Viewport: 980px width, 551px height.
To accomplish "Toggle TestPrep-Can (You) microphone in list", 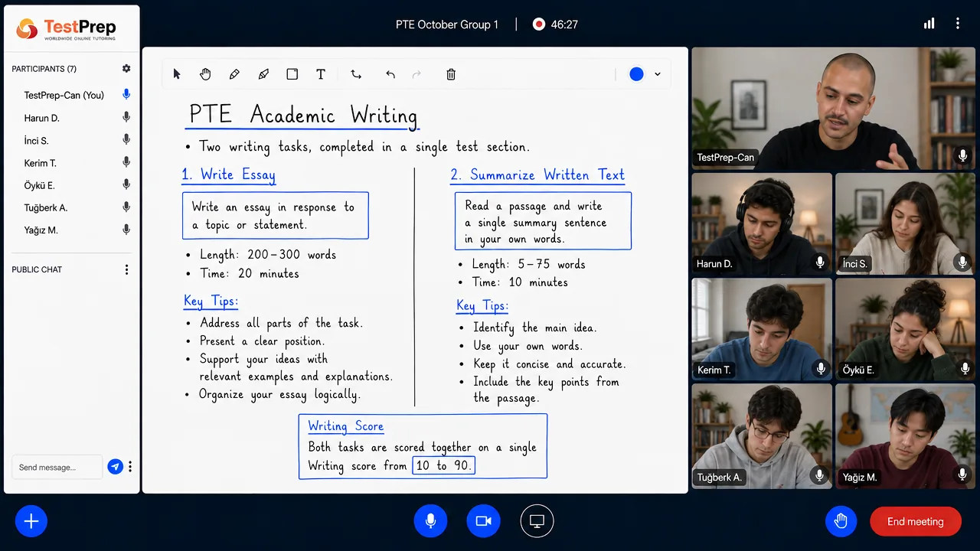I will click(x=126, y=95).
